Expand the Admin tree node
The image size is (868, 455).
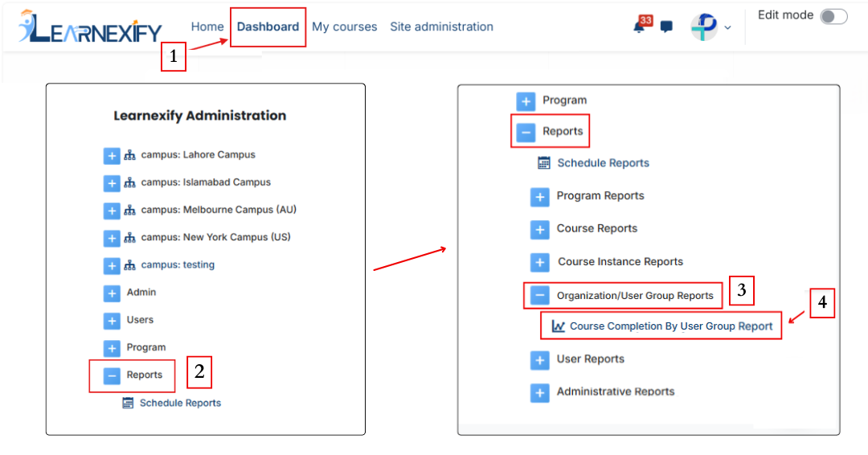coord(112,293)
